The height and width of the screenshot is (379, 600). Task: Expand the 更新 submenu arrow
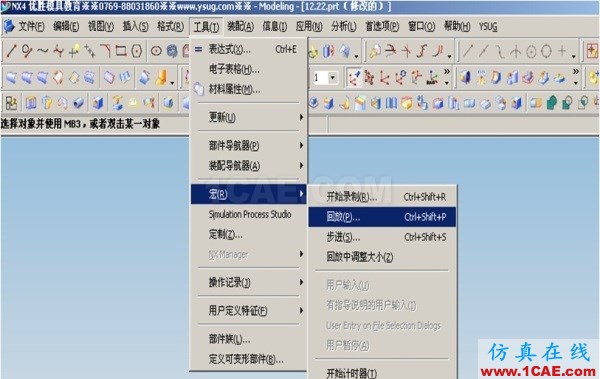click(x=301, y=117)
